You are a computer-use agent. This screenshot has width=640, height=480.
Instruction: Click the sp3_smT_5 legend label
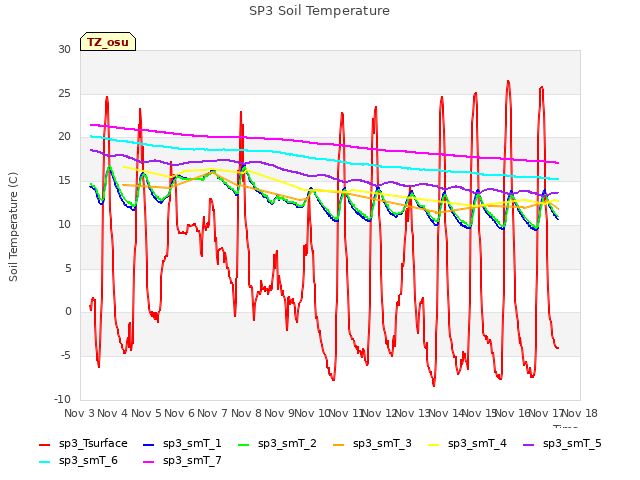tap(572, 444)
